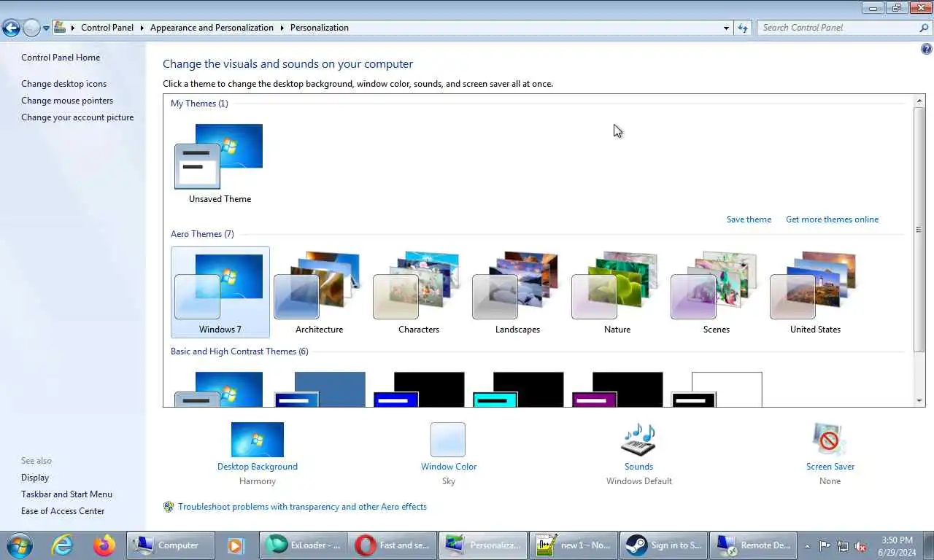
Task: Apply the Landscapes theme
Action: [x=517, y=292]
